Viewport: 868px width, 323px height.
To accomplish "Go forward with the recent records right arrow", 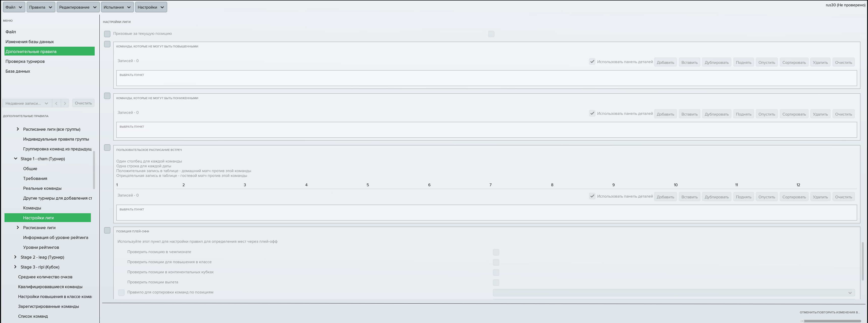I will [65, 103].
